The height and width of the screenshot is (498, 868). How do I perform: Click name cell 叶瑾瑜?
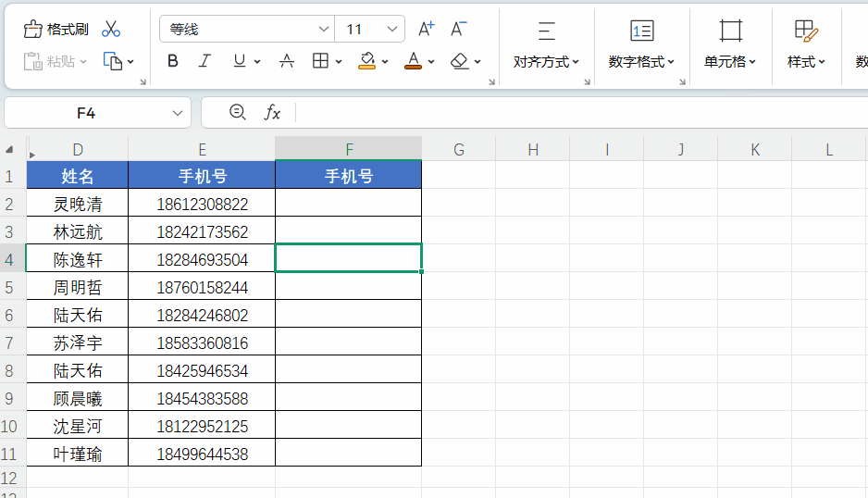click(x=78, y=454)
